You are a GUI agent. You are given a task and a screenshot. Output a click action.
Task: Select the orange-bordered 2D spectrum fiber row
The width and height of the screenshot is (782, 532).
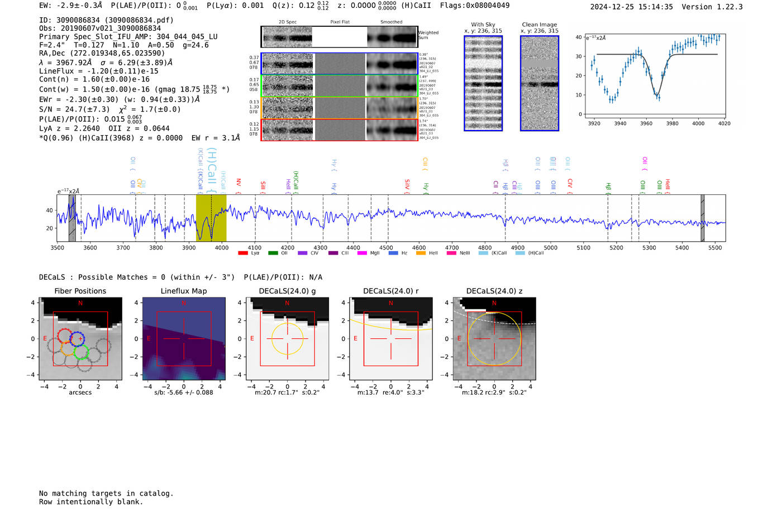point(340,108)
